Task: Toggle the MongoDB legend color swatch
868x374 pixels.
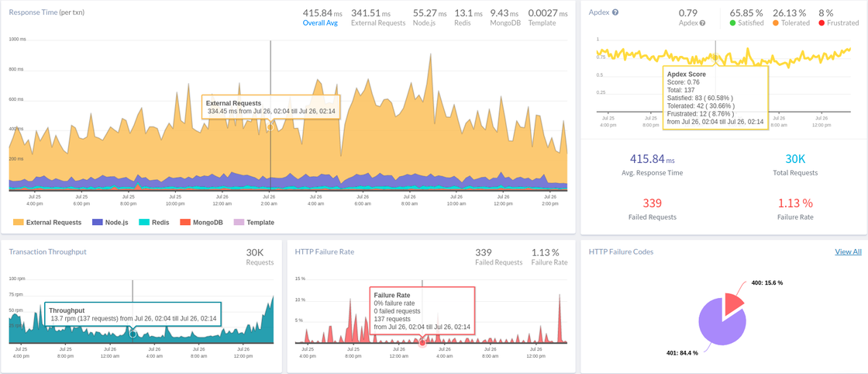Action: 185,223
